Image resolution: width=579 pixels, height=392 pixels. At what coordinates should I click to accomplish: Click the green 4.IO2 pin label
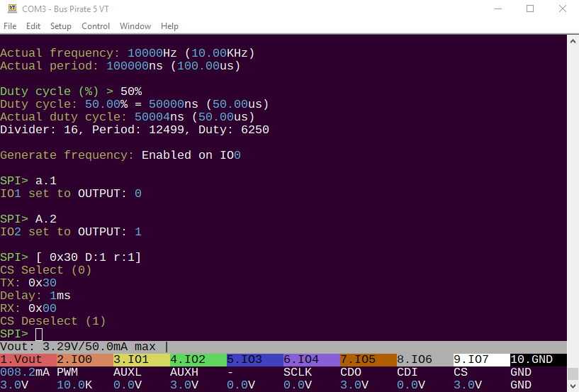(198, 359)
